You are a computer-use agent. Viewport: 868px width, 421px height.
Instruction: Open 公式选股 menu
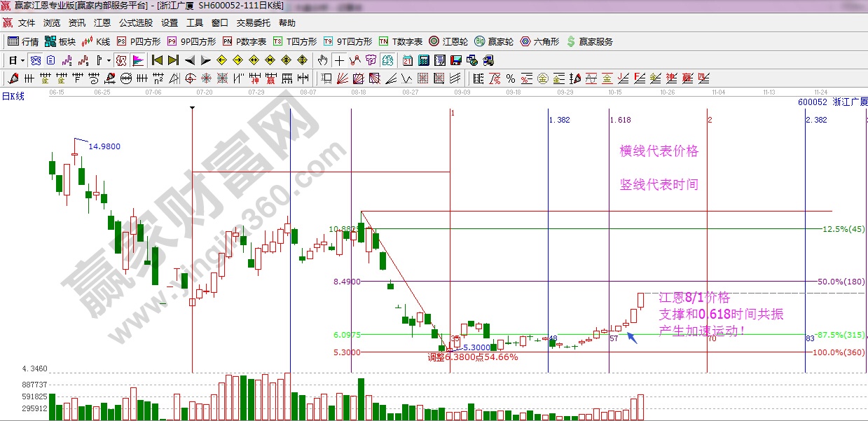(x=136, y=23)
